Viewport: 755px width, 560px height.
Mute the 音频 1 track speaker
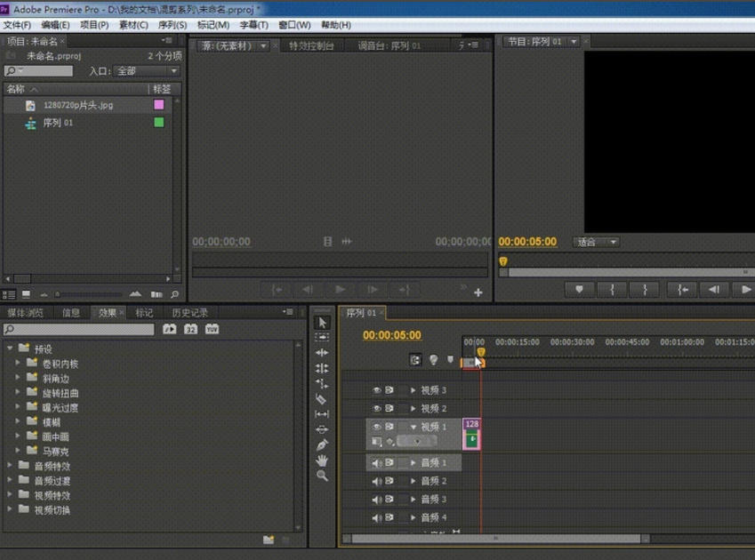click(x=376, y=463)
